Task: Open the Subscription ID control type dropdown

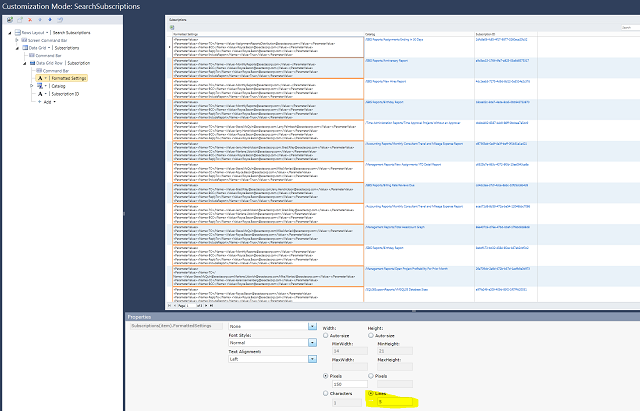Action: click(x=46, y=94)
